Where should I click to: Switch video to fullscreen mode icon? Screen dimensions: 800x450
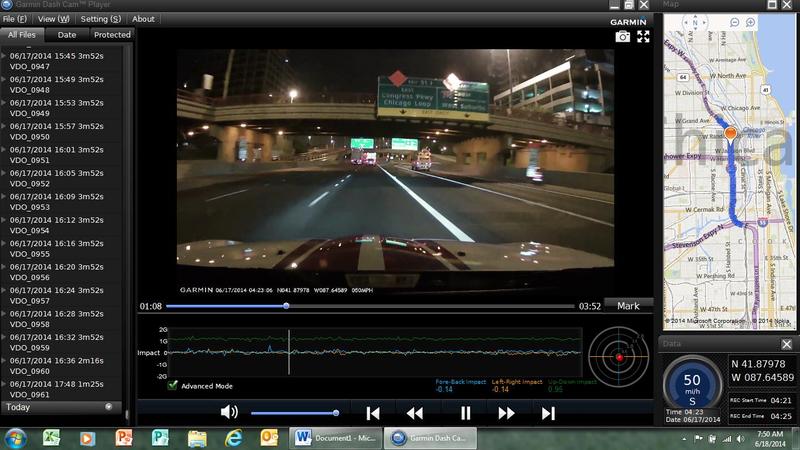(643, 36)
